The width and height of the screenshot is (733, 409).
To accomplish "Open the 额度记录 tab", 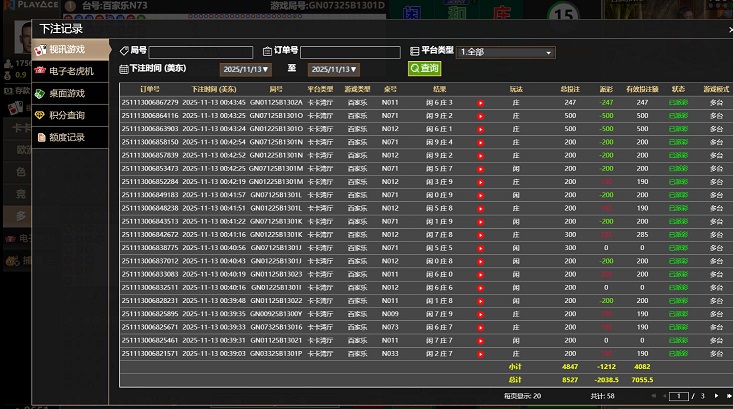I will pos(67,138).
